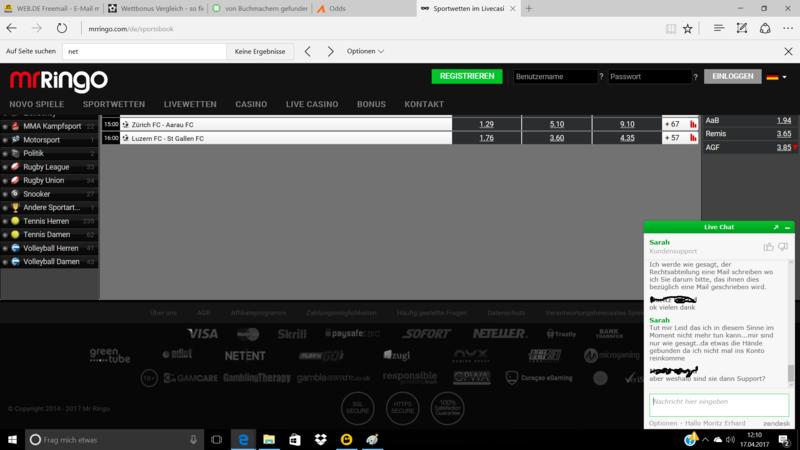The height and width of the screenshot is (450, 800).
Task: Select Andere Sportarten in sports list
Action: pos(49,207)
